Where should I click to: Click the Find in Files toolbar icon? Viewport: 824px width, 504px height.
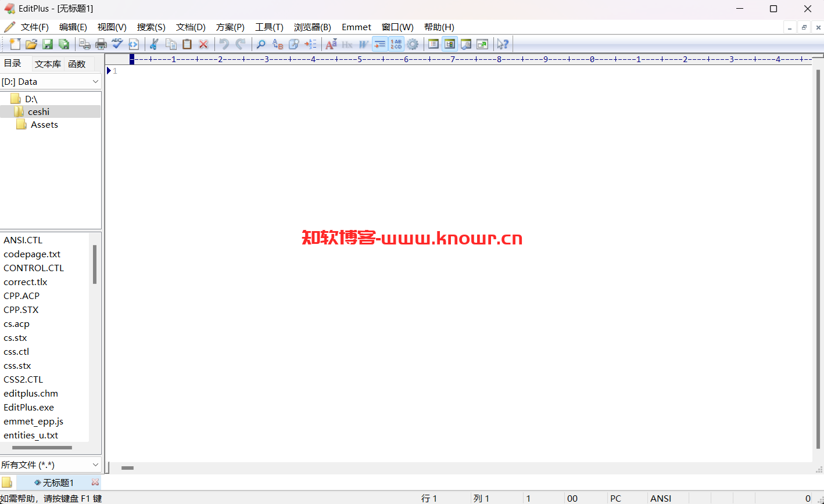point(294,44)
